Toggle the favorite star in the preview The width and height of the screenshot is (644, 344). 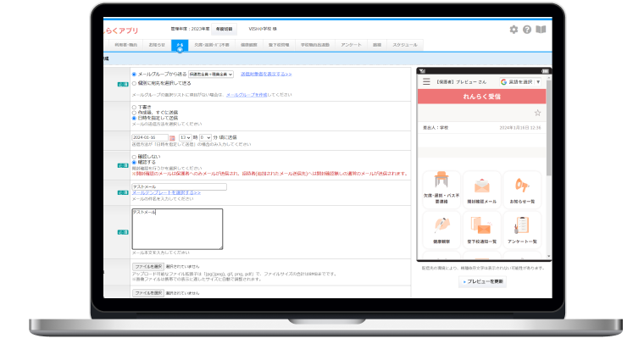tap(537, 113)
